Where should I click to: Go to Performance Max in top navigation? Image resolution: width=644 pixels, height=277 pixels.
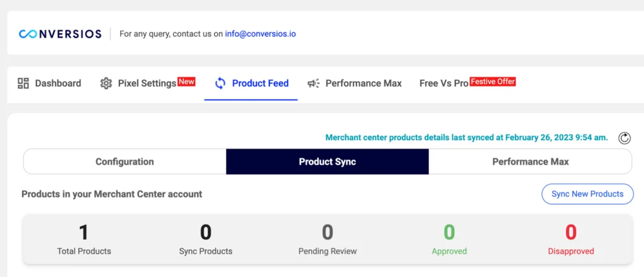pyautogui.click(x=364, y=83)
